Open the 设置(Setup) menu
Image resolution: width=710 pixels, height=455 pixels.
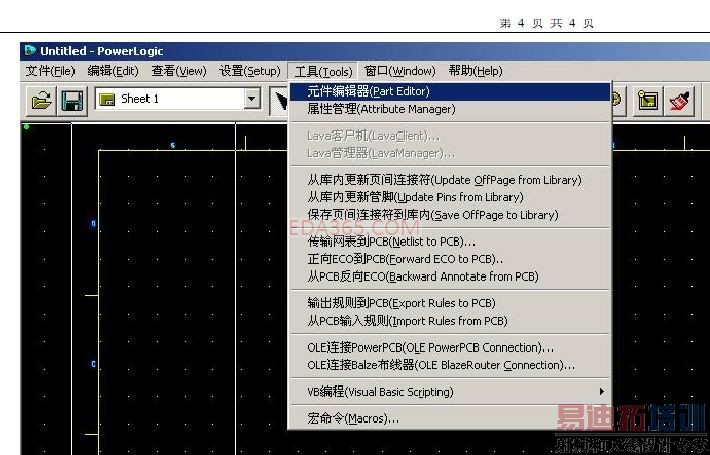[x=249, y=71]
